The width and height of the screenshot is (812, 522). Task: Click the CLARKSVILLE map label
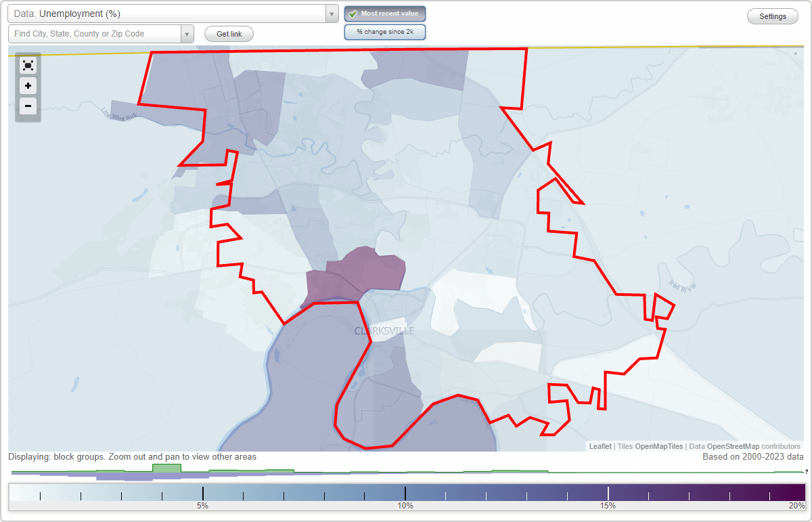(384, 331)
